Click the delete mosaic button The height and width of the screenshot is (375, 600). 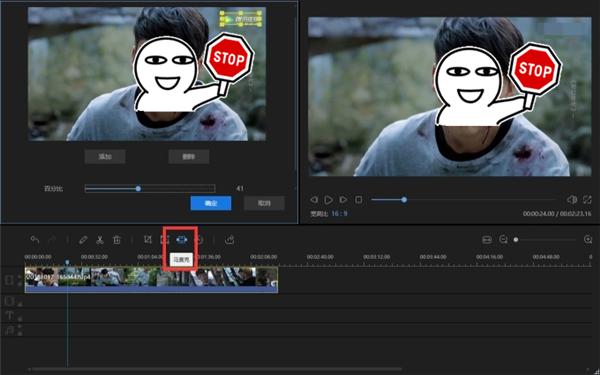[189, 157]
